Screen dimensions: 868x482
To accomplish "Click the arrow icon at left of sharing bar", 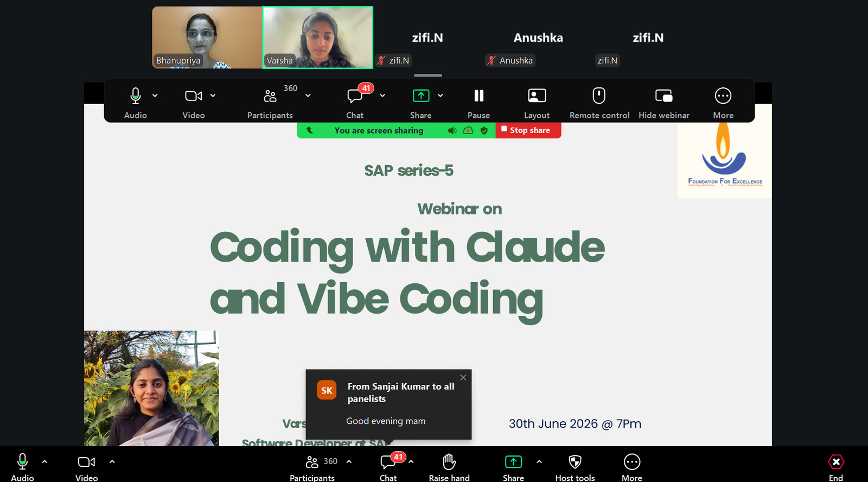I will (310, 130).
